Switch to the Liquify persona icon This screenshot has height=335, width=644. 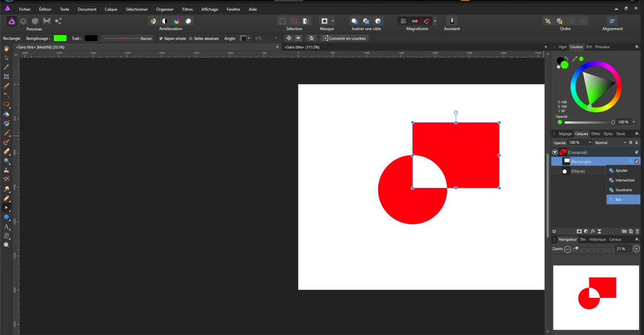[23, 21]
